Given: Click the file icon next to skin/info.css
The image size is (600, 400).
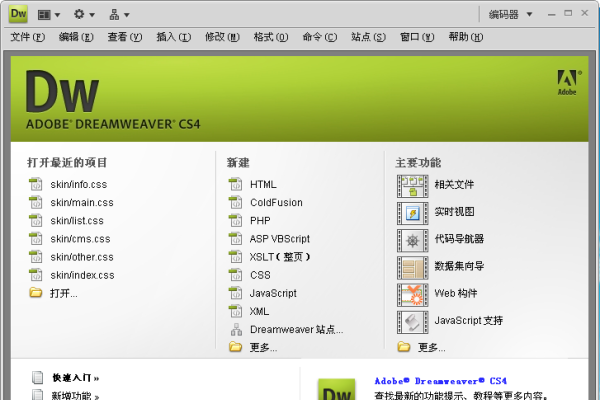Looking at the screenshot, I should 36,184.
